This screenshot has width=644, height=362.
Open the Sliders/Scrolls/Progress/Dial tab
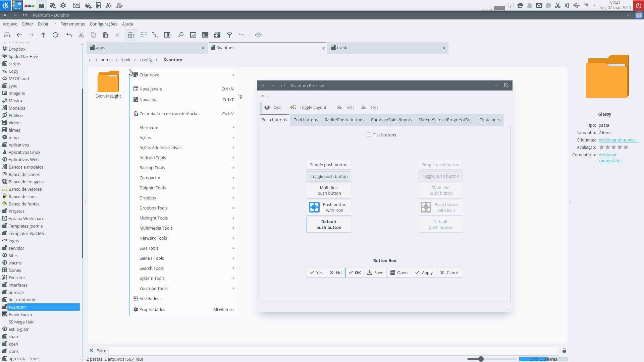(445, 120)
